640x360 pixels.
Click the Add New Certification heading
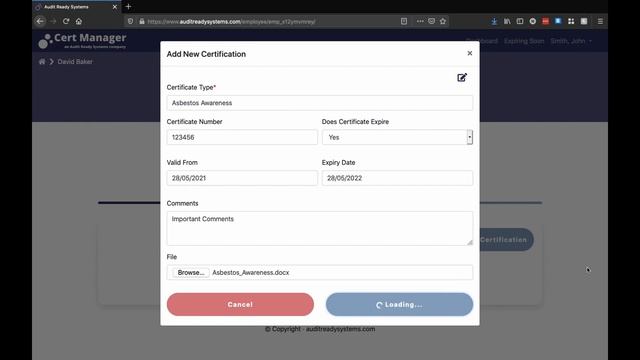pyautogui.click(x=206, y=54)
